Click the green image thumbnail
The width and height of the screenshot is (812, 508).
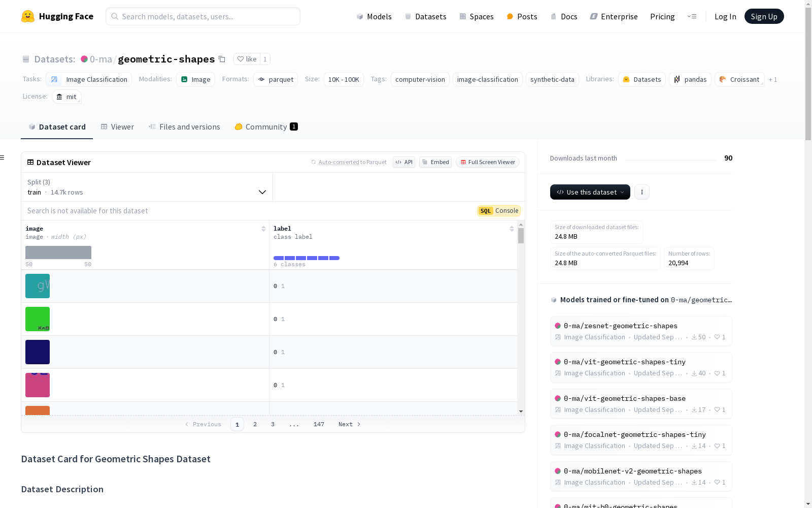coord(38,319)
